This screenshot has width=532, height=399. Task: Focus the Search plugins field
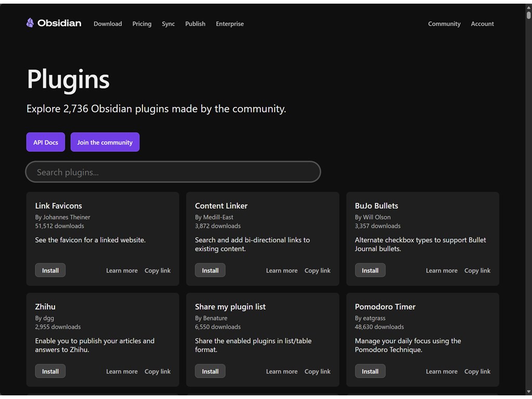173,172
